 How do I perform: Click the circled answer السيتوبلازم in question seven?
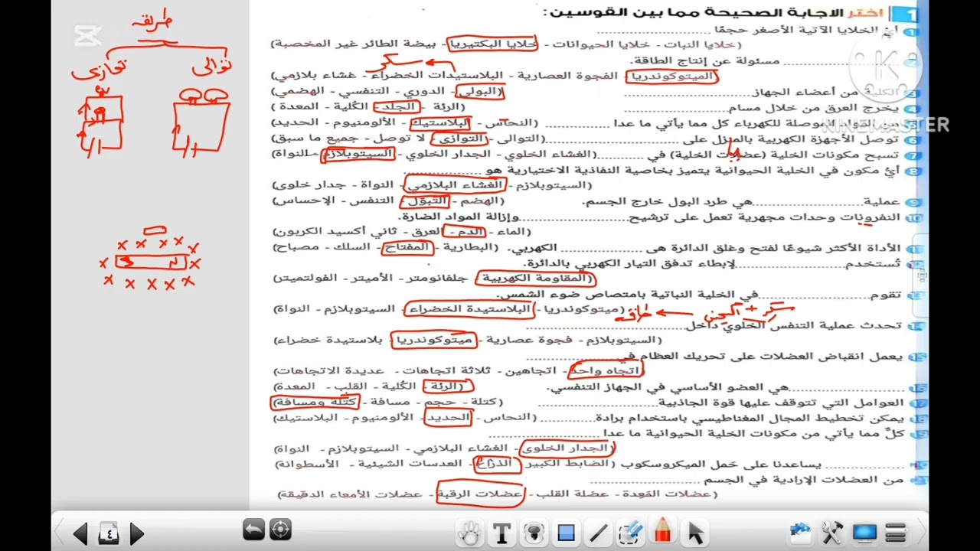click(359, 154)
